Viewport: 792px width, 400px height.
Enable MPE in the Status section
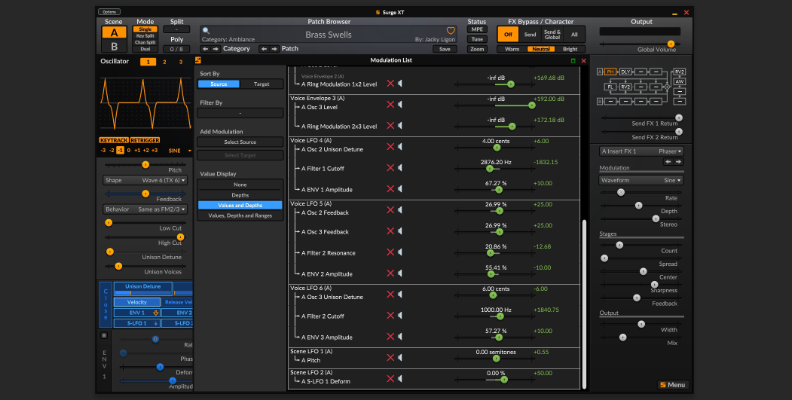click(x=477, y=29)
